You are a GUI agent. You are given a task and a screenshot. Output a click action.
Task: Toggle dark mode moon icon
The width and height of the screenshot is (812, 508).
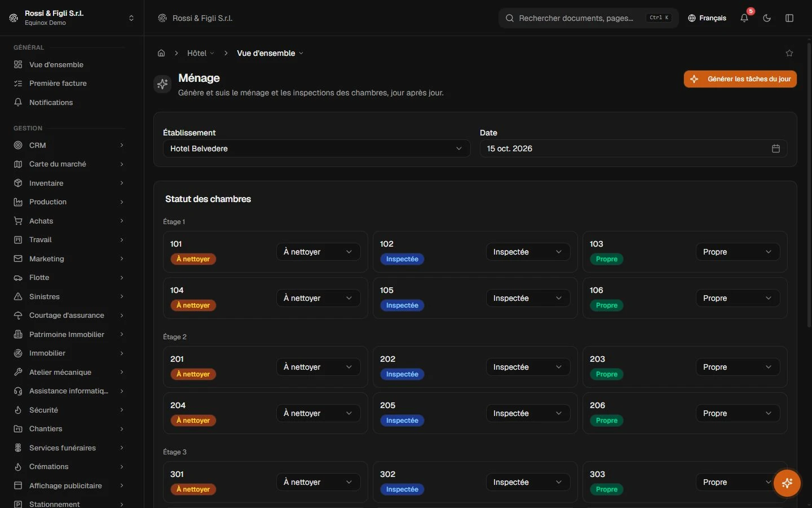point(767,18)
